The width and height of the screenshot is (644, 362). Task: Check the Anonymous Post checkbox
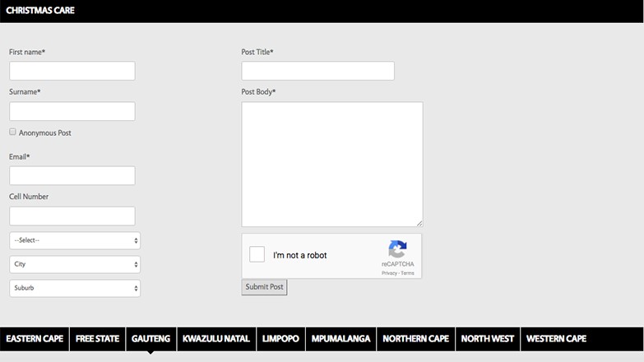point(12,132)
